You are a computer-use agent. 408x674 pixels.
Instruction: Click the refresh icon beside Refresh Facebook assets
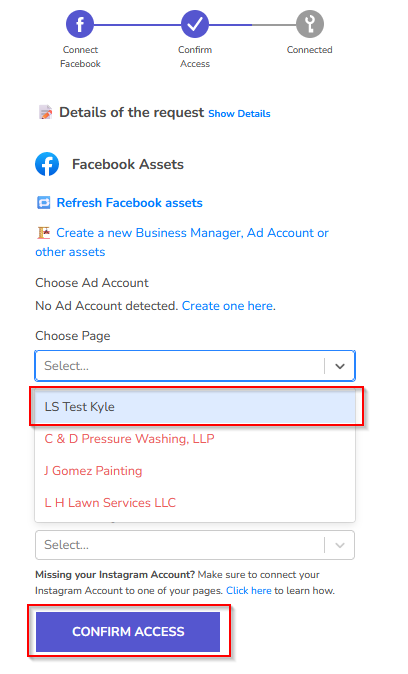43,202
